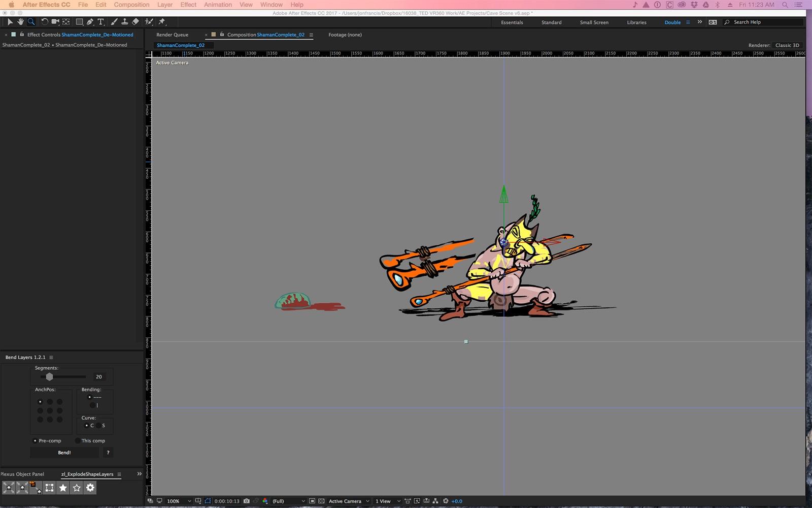Open the Active Camera 3D view dropdown
The width and height of the screenshot is (812, 508).
pos(349,501)
